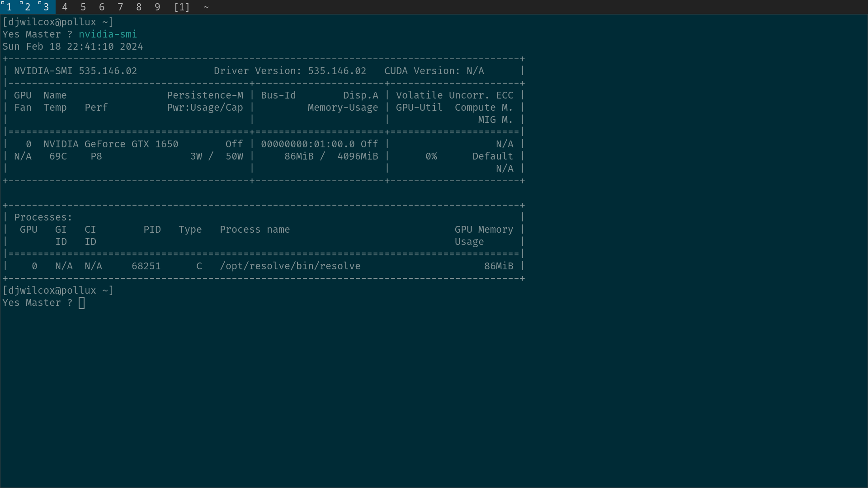This screenshot has height=488, width=868.
Task: Click the Processes: section label
Action: pyautogui.click(x=43, y=217)
